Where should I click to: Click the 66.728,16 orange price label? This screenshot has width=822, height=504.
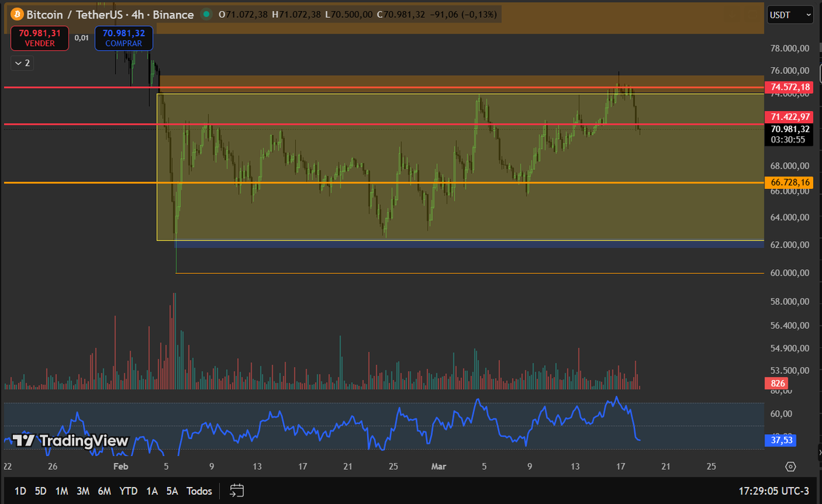790,182
